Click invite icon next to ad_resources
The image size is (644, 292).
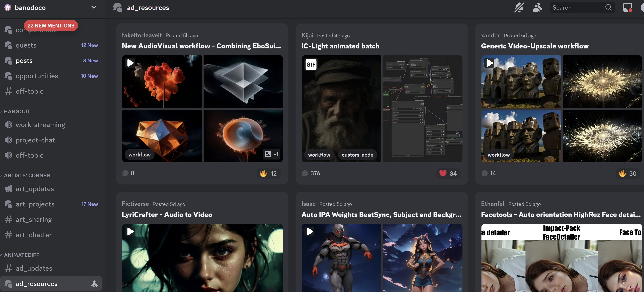[x=94, y=284]
